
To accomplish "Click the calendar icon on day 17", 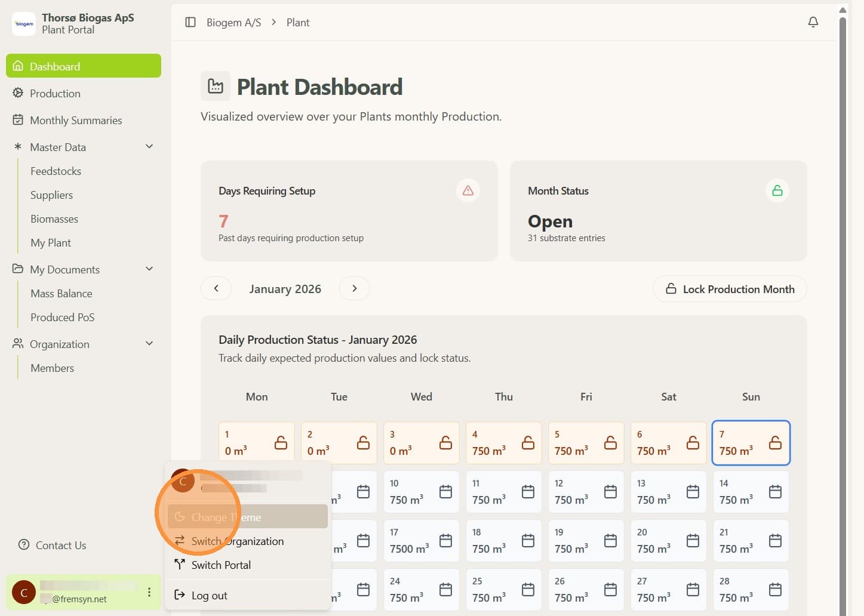I will click(445, 541).
